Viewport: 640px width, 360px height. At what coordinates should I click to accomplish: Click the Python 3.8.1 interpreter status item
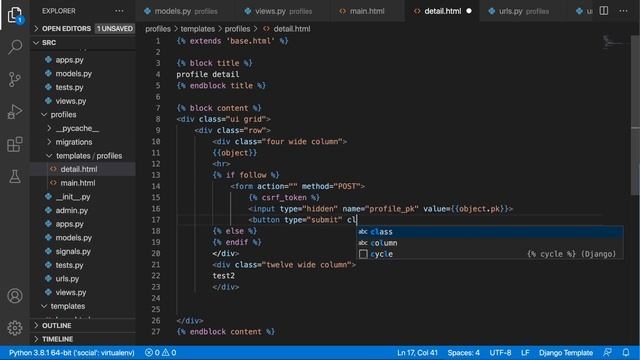pos(71,352)
